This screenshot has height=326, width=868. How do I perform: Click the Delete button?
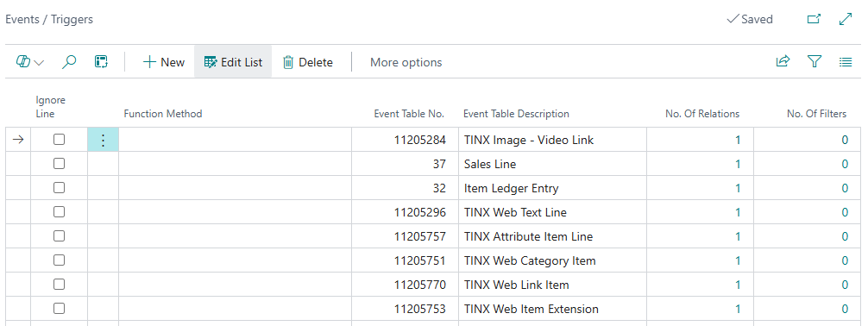pos(308,62)
